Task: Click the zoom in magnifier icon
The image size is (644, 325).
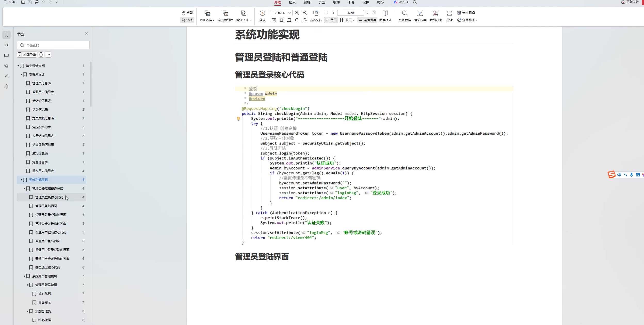Action: (305, 13)
